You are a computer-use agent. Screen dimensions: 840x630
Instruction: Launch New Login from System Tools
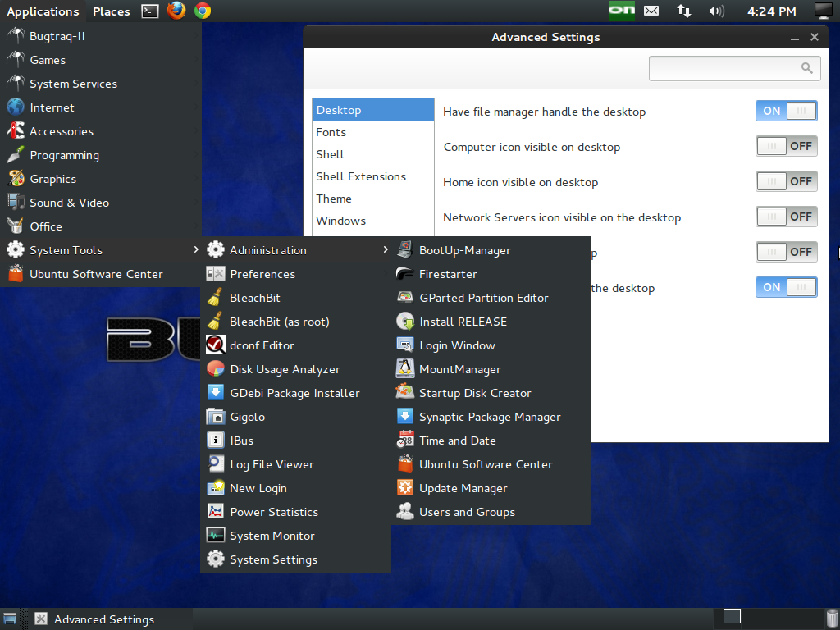(x=296, y=488)
